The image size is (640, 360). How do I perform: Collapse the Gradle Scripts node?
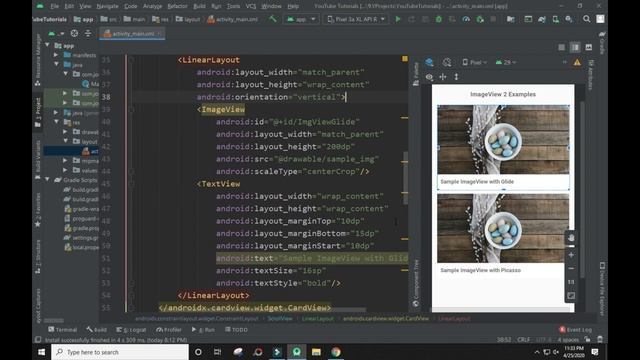click(x=48, y=180)
